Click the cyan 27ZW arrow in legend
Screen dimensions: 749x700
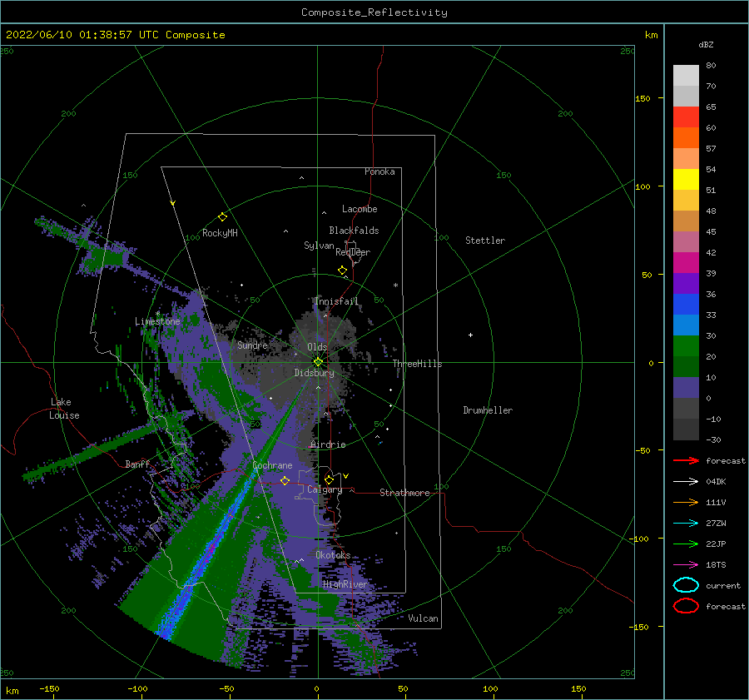click(686, 524)
